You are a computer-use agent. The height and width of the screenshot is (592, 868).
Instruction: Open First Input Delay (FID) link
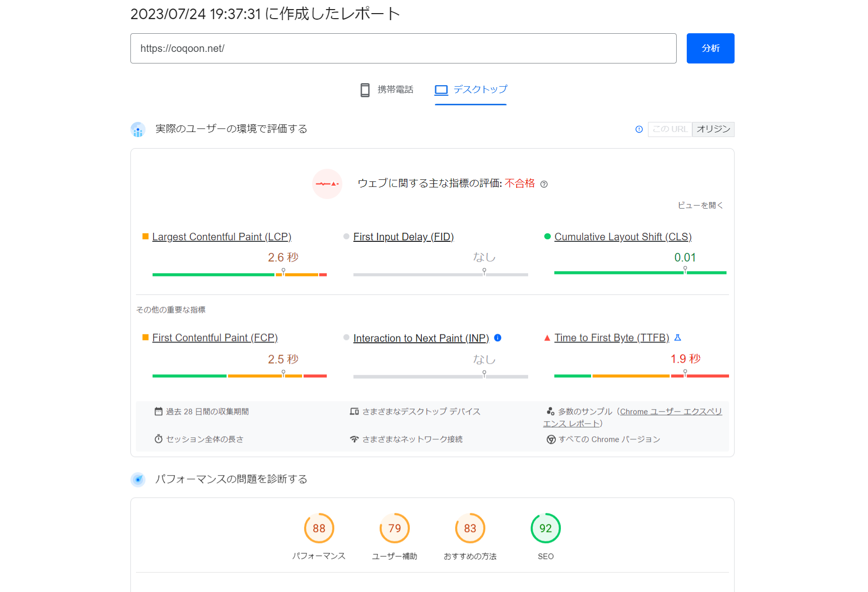[403, 237]
